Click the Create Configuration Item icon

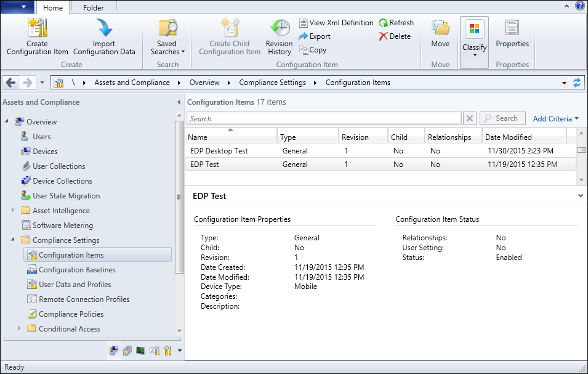[38, 28]
